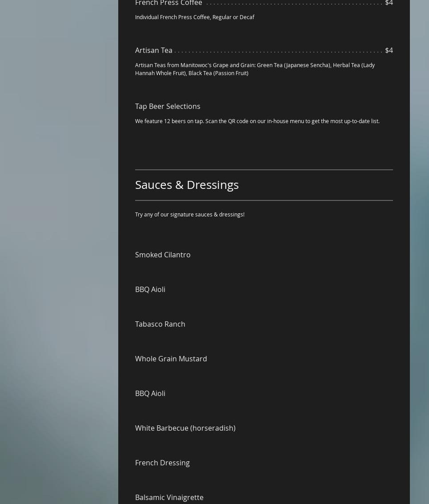Select the Smoked Cilantro sauce
The height and width of the screenshot is (504, 429).
click(163, 255)
